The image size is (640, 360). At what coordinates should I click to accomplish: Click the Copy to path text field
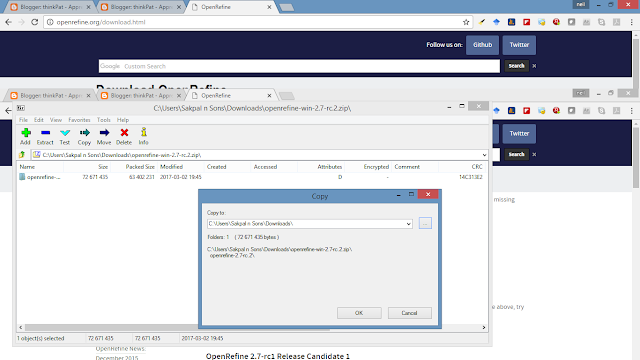(306, 224)
